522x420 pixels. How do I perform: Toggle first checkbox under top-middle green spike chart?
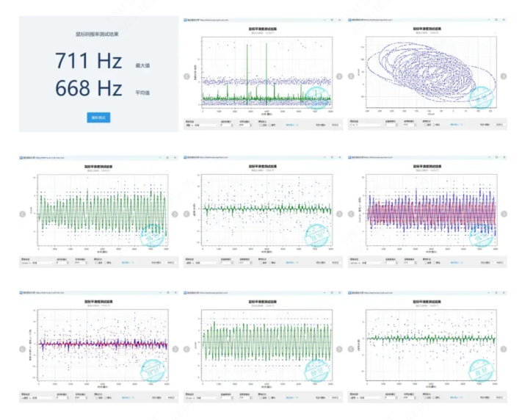[260, 126]
